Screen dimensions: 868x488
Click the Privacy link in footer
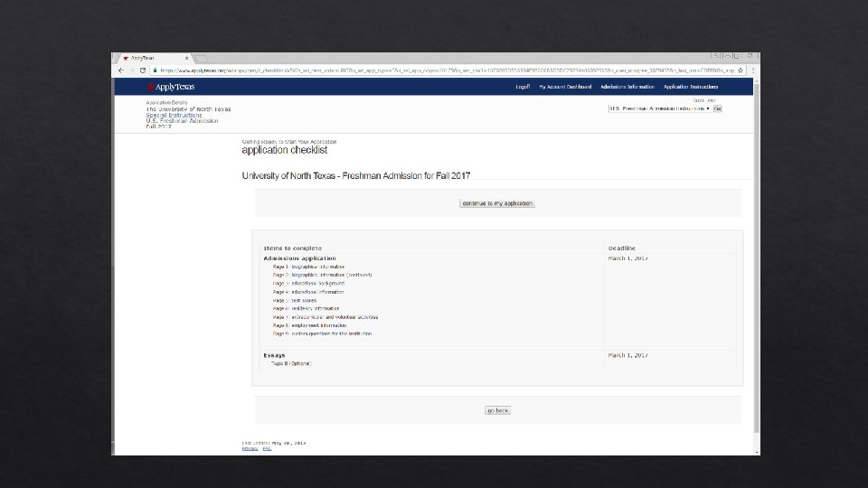pyautogui.click(x=250, y=449)
